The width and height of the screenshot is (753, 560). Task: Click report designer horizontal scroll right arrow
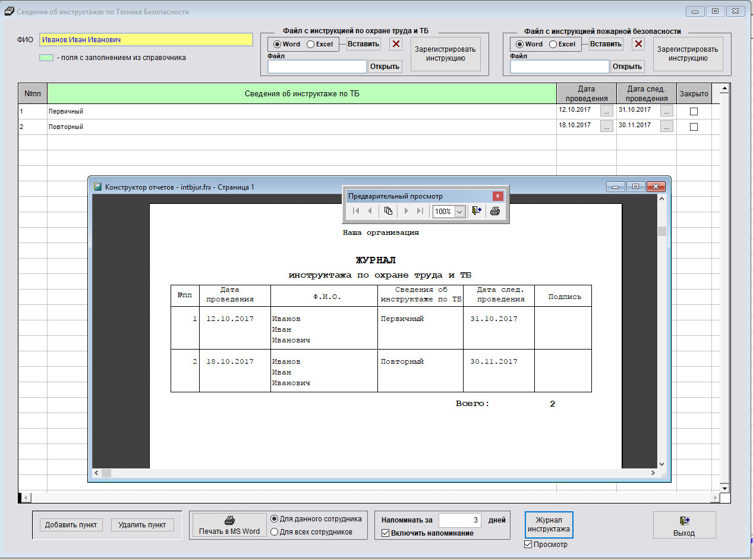(653, 473)
